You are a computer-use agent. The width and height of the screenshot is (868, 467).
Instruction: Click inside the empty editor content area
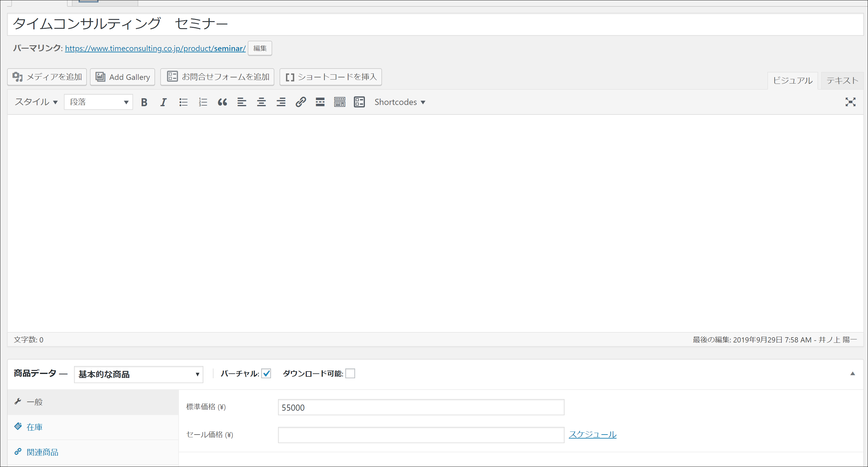click(x=435, y=223)
